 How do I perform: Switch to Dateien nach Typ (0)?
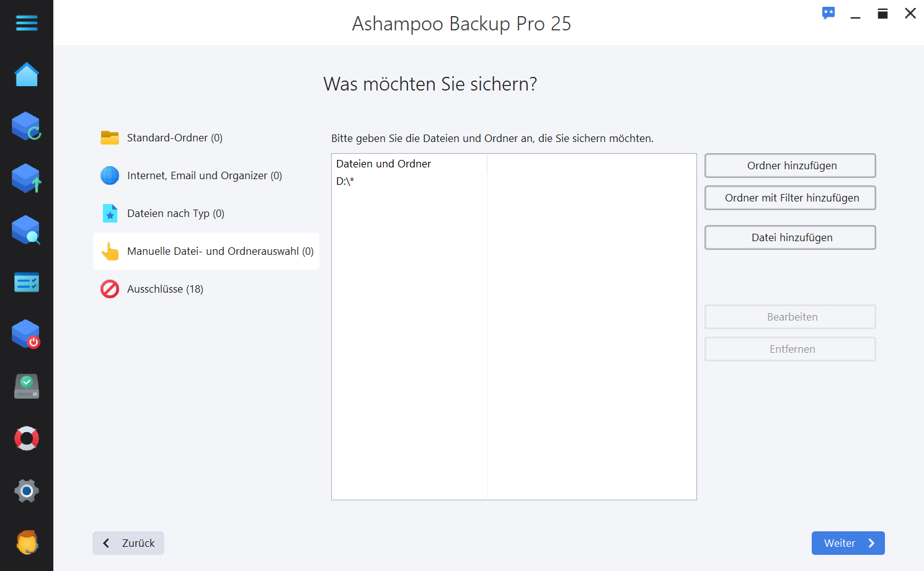tap(206, 213)
